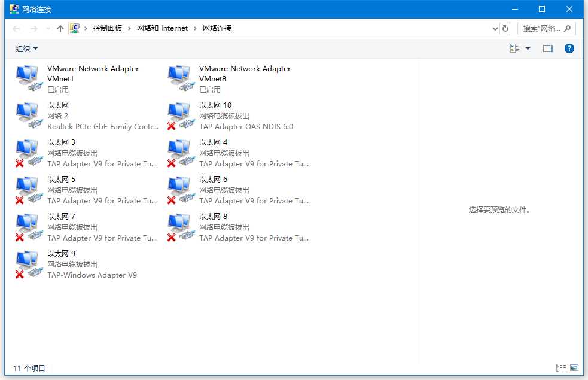
Task: Open the recent locations dropdown
Action: coord(48,29)
